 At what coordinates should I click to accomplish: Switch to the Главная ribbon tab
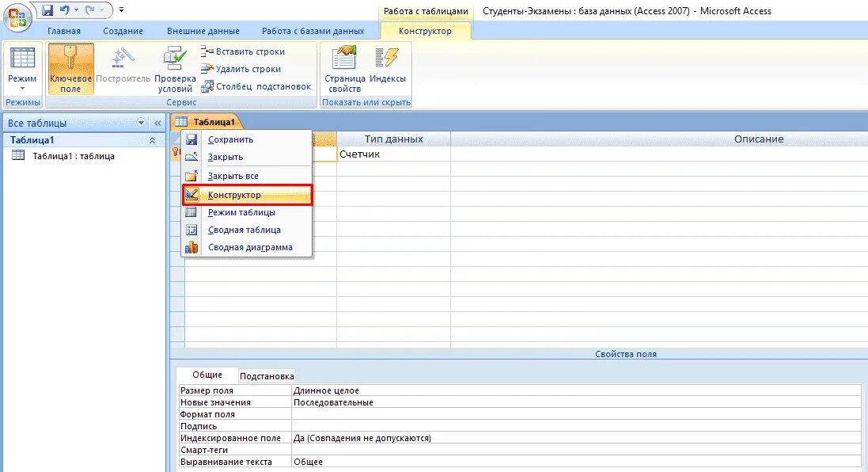[63, 31]
